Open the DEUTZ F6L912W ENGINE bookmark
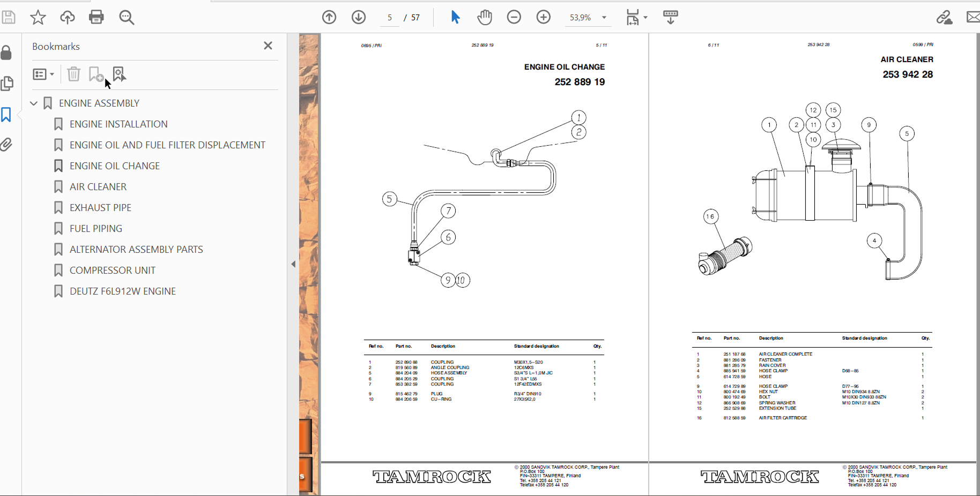This screenshot has height=496, width=980. pos(123,291)
